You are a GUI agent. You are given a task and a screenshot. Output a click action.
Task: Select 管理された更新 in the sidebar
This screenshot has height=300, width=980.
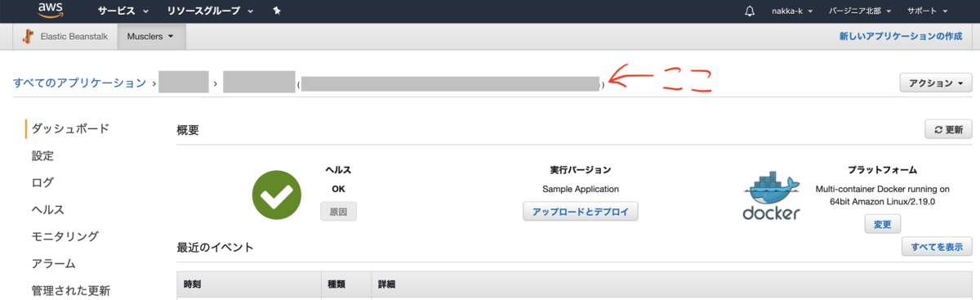(x=70, y=290)
